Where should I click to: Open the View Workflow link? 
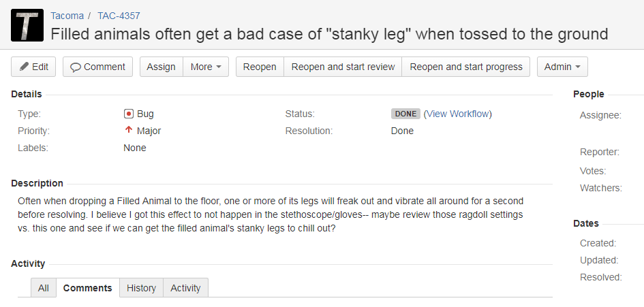pos(457,114)
